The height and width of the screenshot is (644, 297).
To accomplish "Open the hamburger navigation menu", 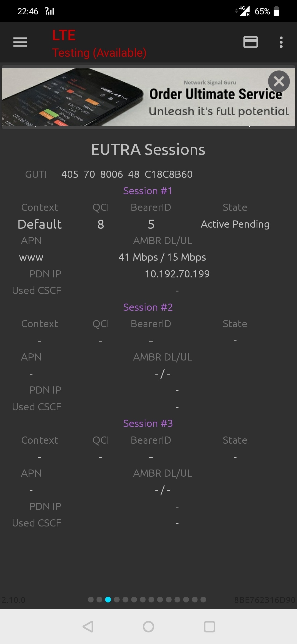I will (20, 42).
